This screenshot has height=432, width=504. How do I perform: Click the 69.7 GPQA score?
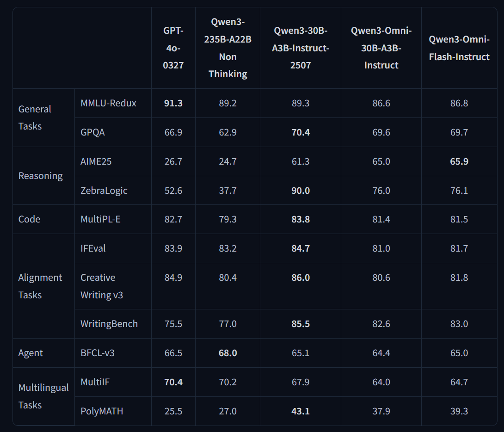click(x=459, y=132)
